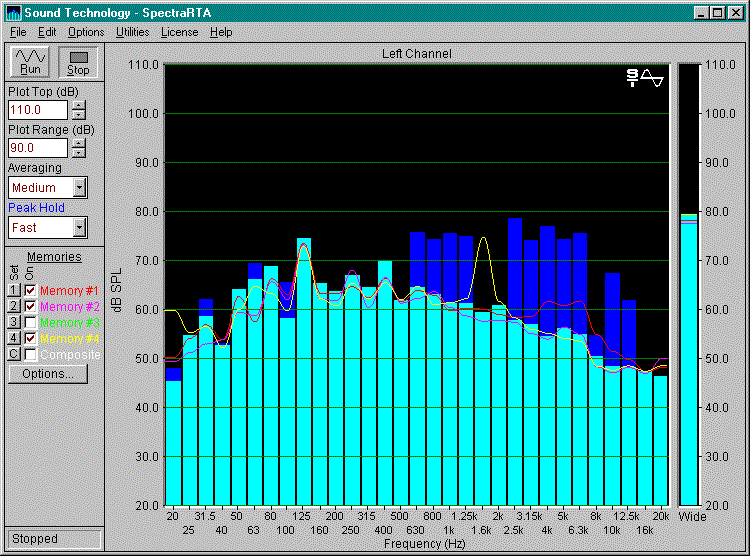
Task: Minimize the SpectraRTA window
Action: tap(701, 13)
